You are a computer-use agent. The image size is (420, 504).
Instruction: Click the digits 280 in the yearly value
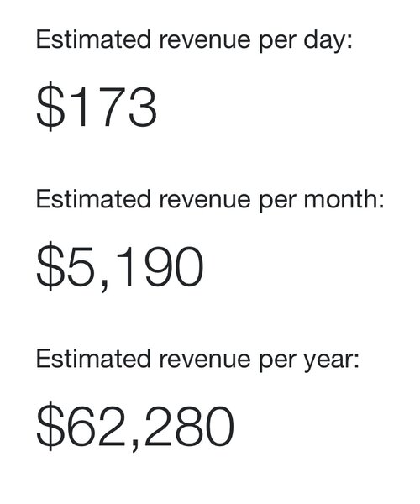pyautogui.click(x=190, y=427)
